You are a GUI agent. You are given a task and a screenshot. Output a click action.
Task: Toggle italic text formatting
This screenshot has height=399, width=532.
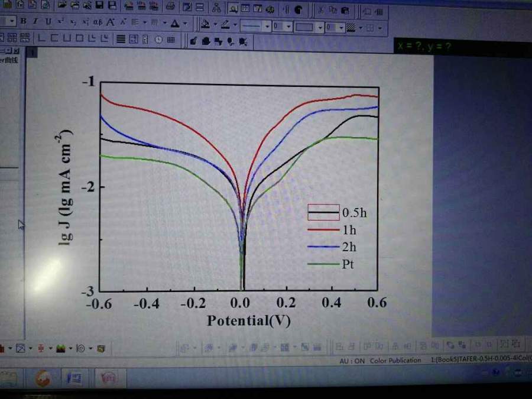[x=35, y=21]
